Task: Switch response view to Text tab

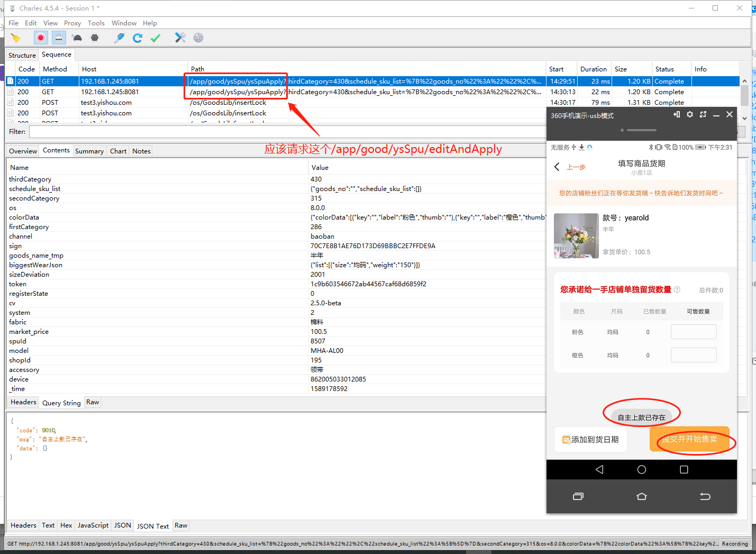Action: 48,525
